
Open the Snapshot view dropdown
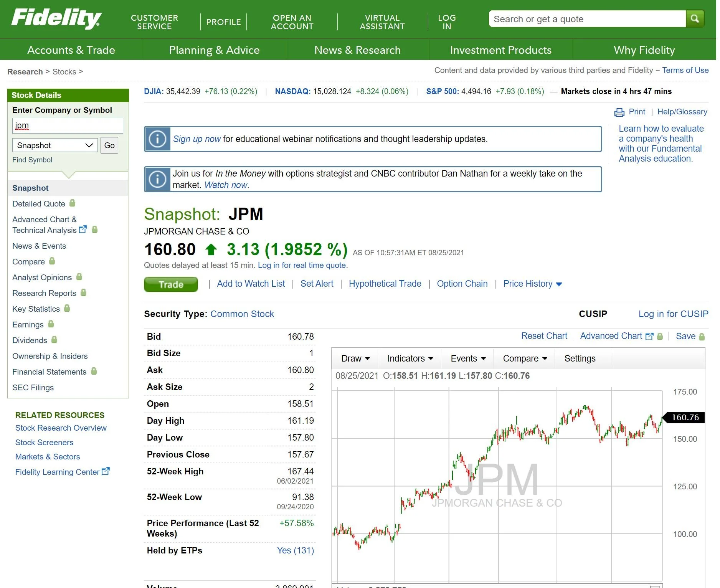[55, 145]
